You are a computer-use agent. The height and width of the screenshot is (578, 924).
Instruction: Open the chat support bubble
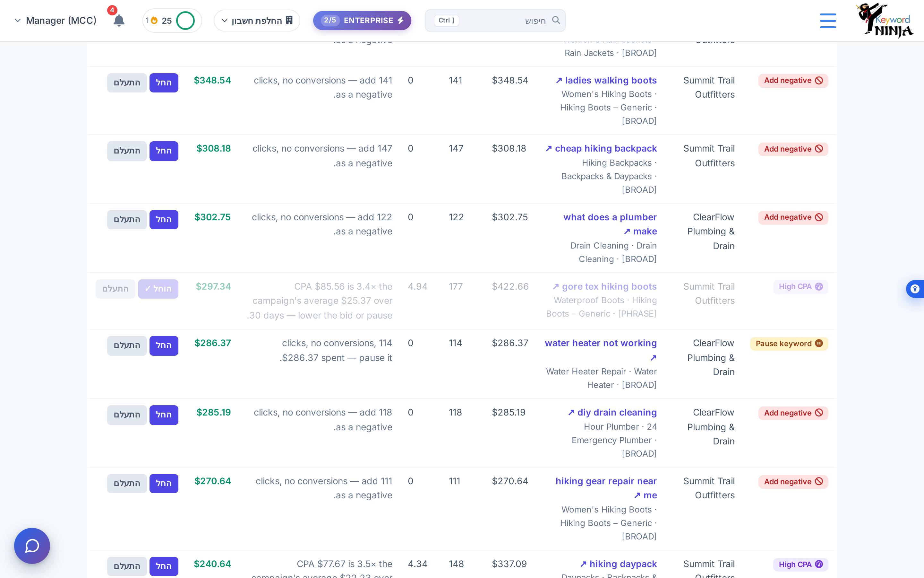(x=32, y=546)
